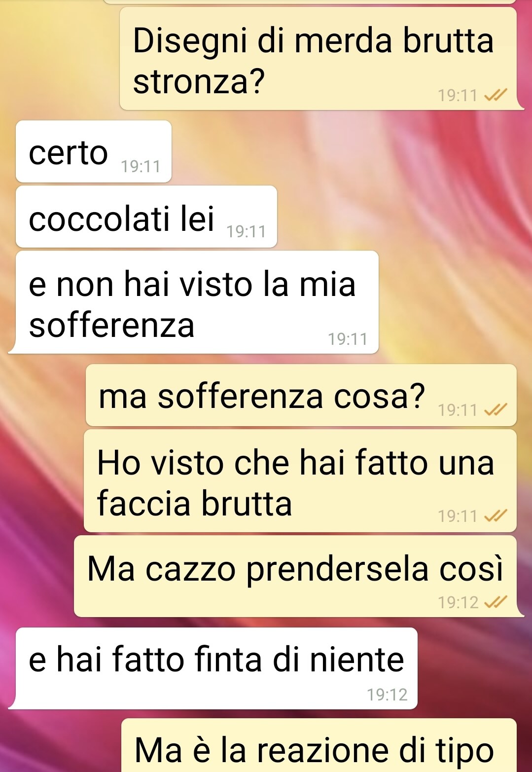
Task: Tap the 'coccolati lei' message
Action: coord(146,217)
